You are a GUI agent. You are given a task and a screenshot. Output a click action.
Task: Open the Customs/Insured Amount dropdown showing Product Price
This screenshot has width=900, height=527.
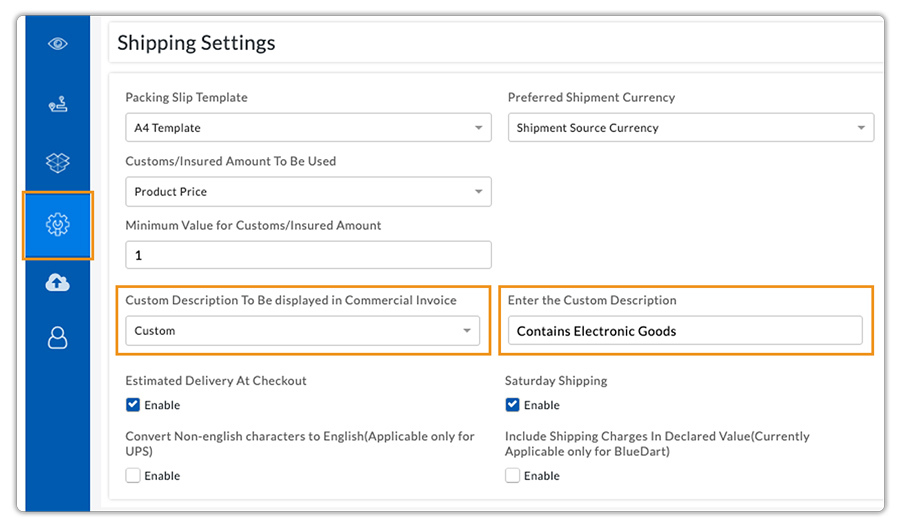(x=308, y=192)
